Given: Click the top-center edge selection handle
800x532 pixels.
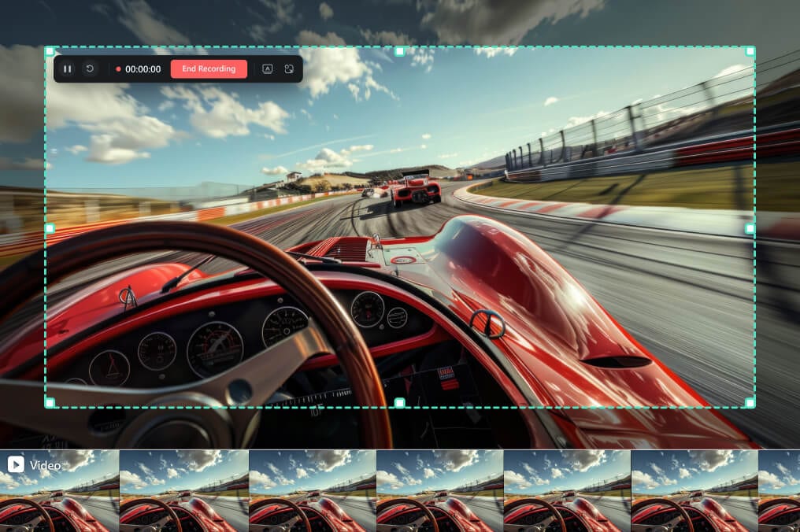Looking at the screenshot, I should coord(400,51).
